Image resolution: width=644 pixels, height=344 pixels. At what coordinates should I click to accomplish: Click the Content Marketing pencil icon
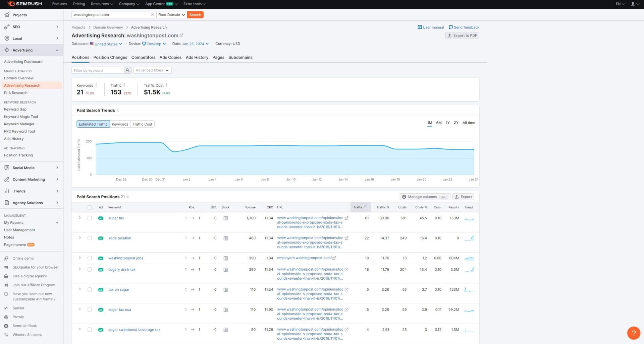click(7, 179)
